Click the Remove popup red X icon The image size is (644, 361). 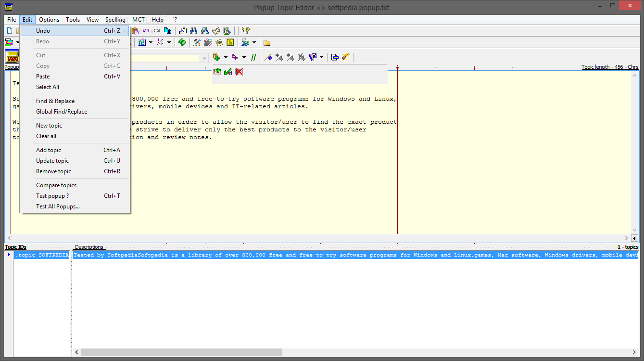239,71
